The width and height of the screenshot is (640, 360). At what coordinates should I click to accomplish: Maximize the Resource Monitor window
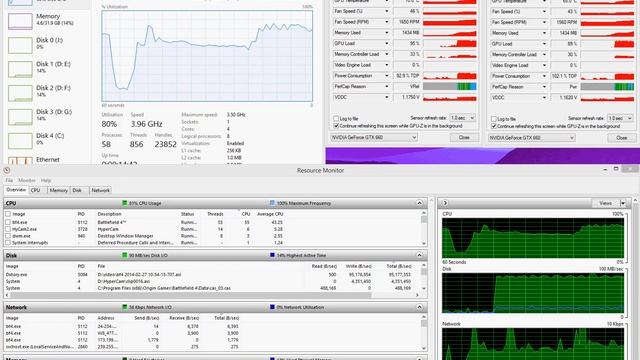(616, 169)
